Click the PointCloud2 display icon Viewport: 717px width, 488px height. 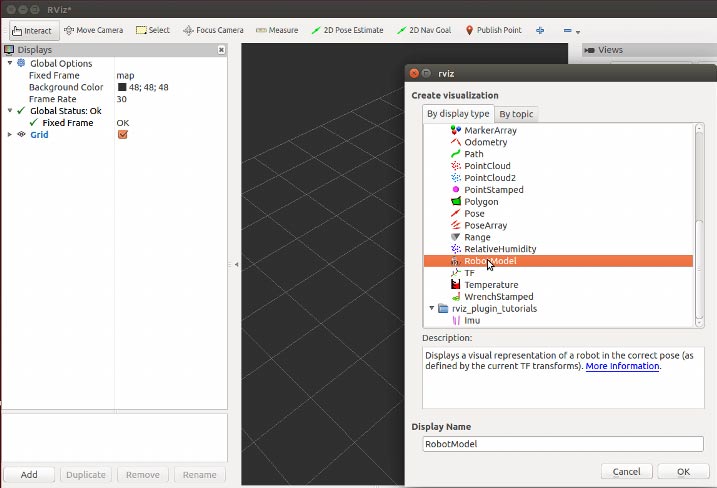pos(455,178)
